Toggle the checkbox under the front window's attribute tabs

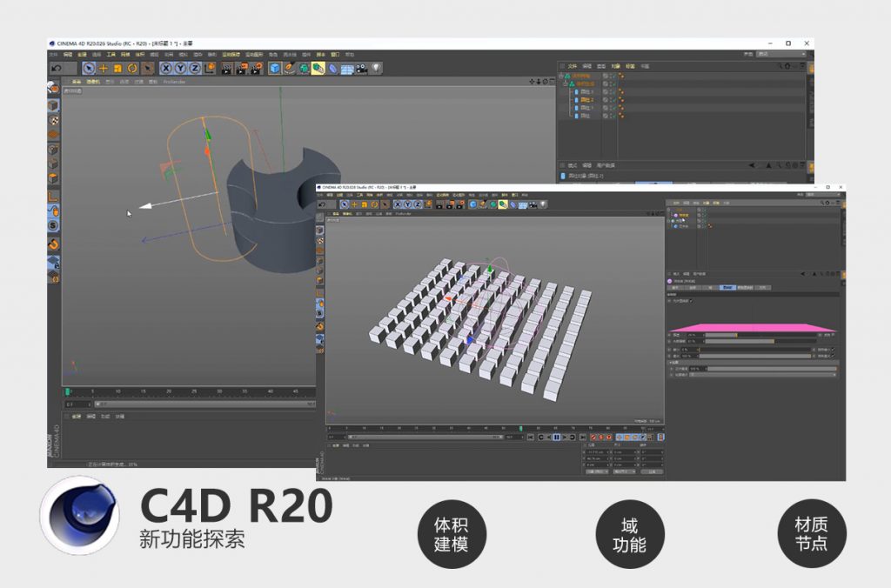[x=691, y=301]
